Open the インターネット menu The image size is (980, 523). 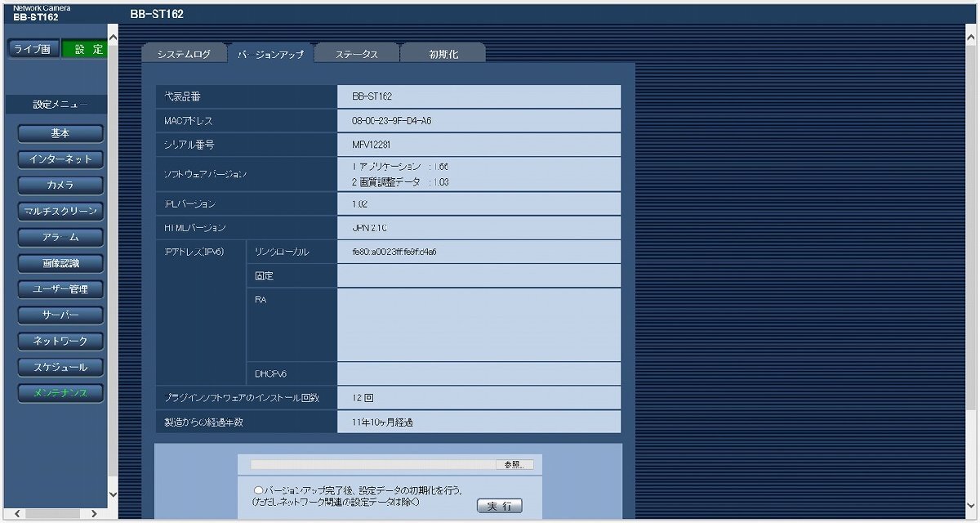point(61,159)
